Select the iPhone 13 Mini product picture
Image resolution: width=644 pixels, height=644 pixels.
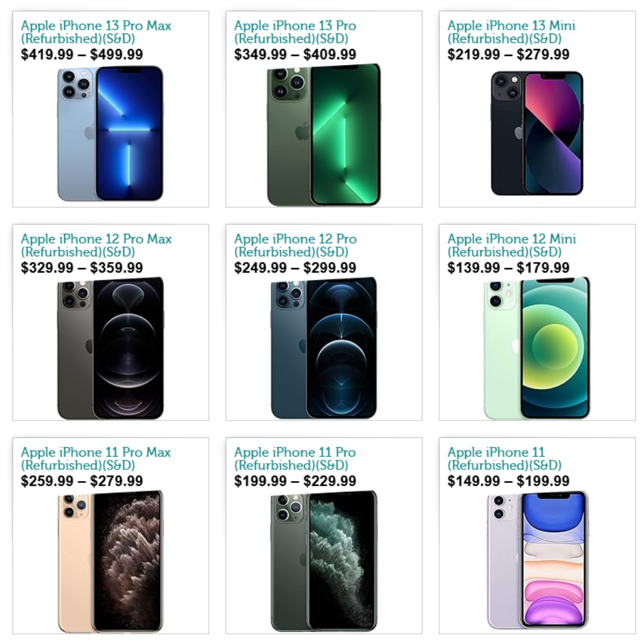pos(537,133)
